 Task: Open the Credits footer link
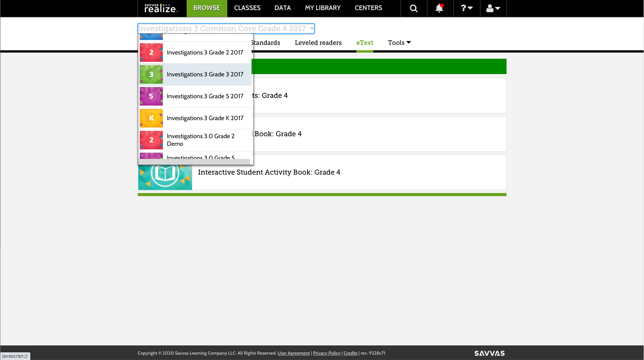(x=350, y=353)
